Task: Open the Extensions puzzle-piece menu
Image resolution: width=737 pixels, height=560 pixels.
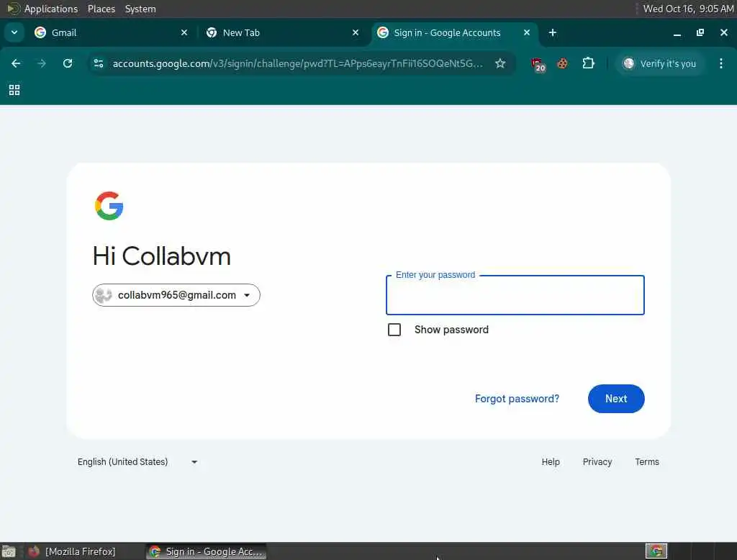Action: [588, 63]
